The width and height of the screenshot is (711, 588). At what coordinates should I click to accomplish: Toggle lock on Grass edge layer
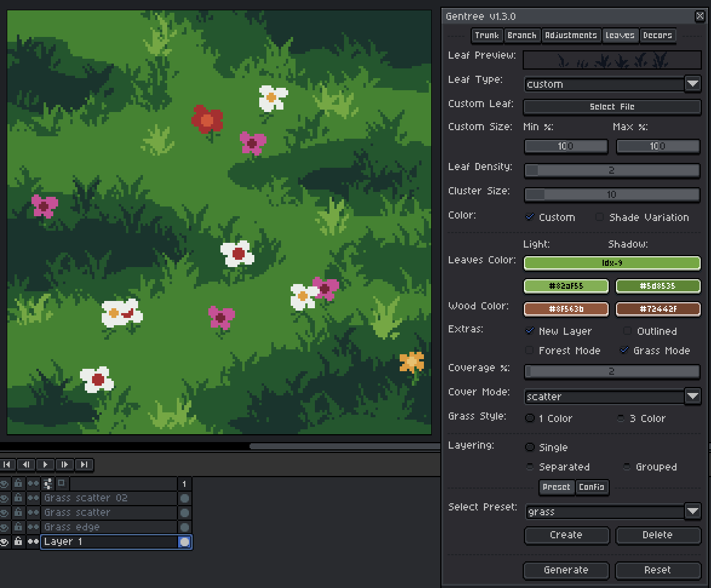[x=18, y=527]
